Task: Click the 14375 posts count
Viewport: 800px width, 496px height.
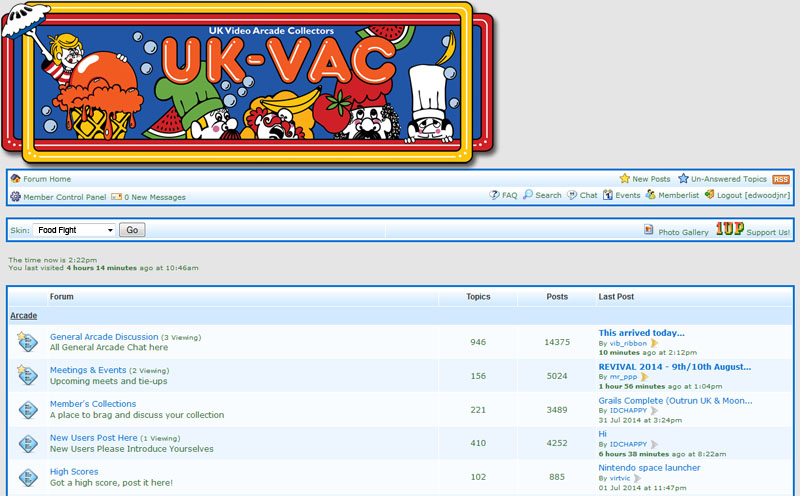Action: [x=557, y=342]
